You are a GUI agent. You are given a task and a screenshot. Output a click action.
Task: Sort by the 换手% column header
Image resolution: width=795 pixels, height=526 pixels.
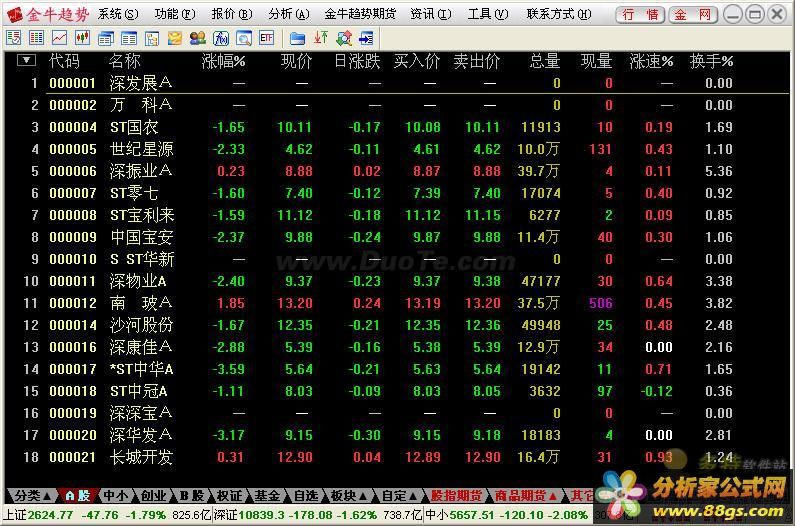(x=711, y=61)
